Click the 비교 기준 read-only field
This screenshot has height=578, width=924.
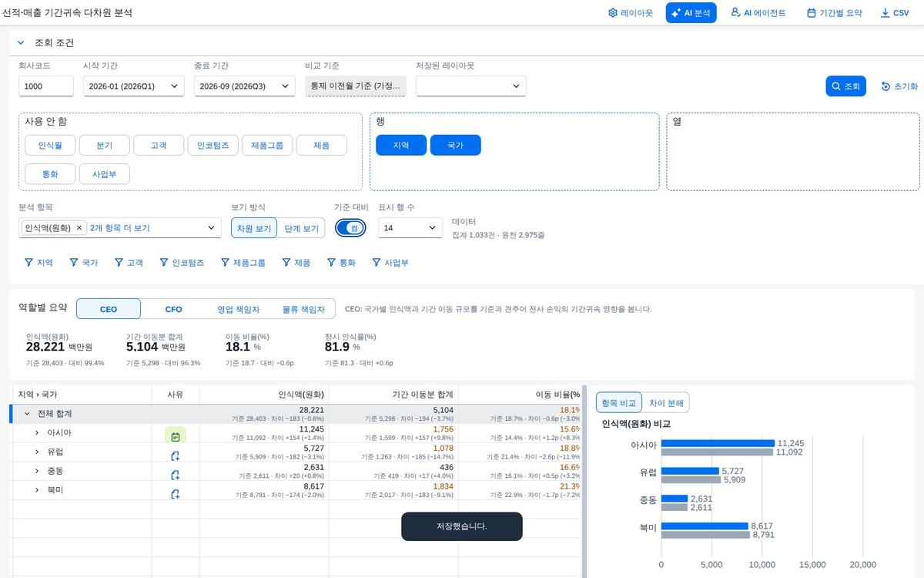[355, 86]
